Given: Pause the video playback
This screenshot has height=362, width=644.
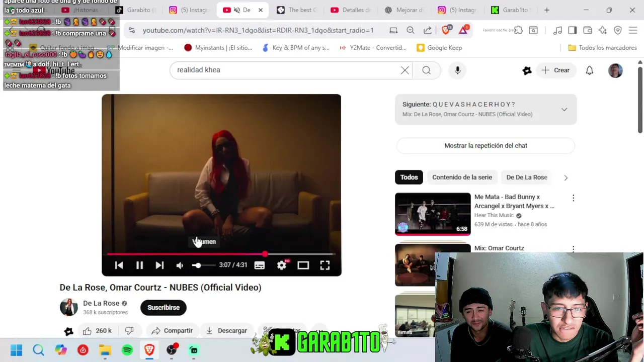Looking at the screenshot, I should pyautogui.click(x=139, y=265).
